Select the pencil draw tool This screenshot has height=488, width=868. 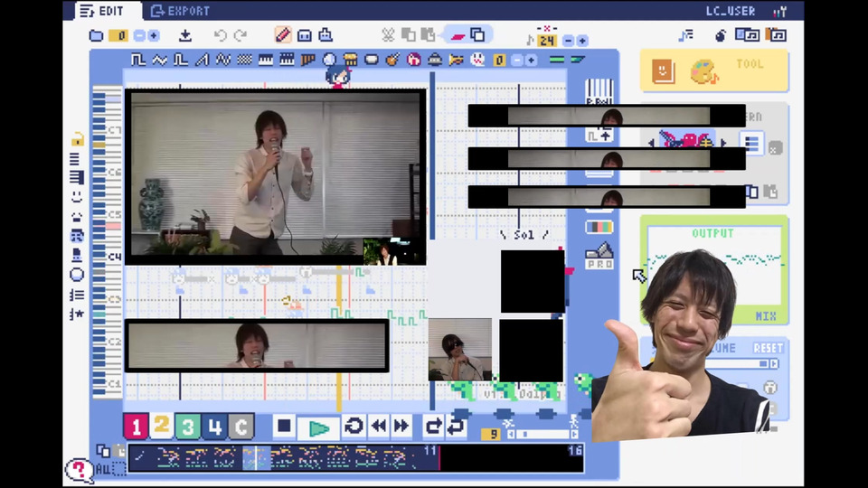pyautogui.click(x=283, y=35)
